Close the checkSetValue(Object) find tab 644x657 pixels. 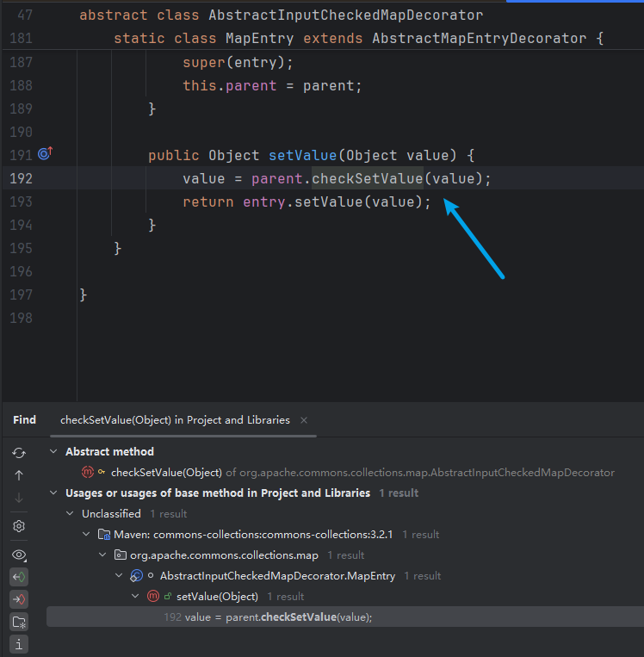304,420
